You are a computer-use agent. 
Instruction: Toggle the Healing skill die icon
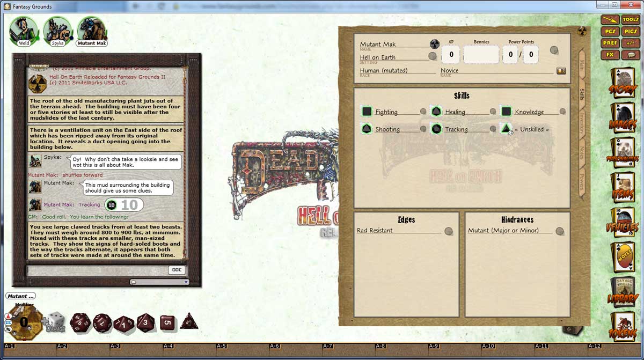(436, 111)
